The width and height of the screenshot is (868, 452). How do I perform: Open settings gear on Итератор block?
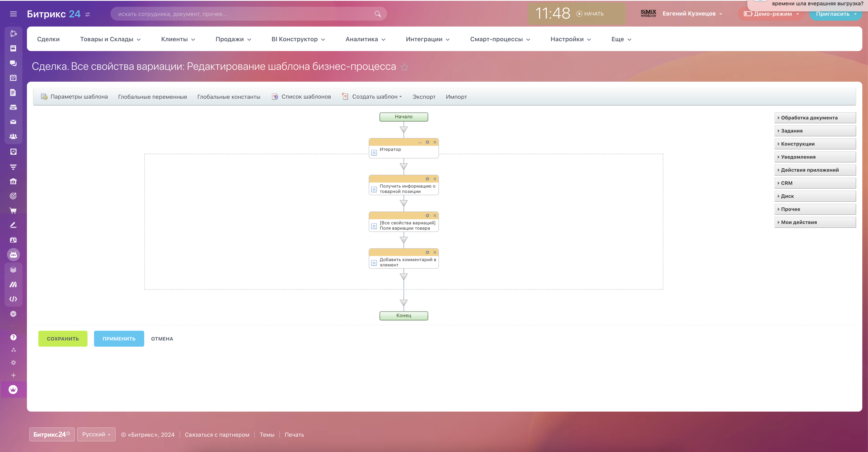pyautogui.click(x=427, y=142)
